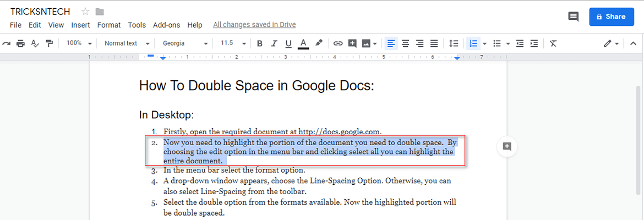This screenshot has height=220, width=644.
Task: Expand bulleted list style options
Action: click(x=508, y=43)
